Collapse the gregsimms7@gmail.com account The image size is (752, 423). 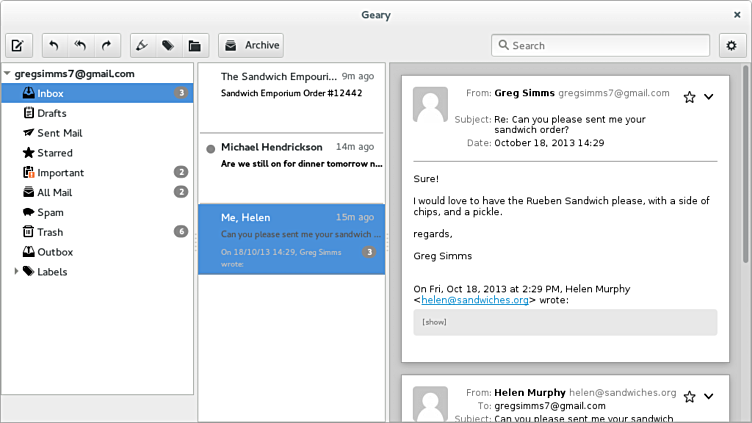point(7,74)
